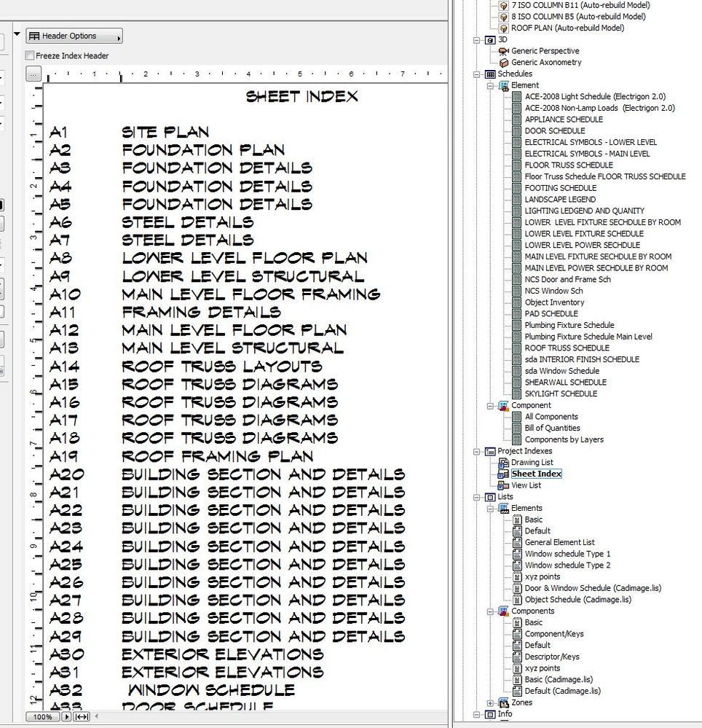Open the View List index icon
Screen dimensions: 702x728
pyautogui.click(x=503, y=485)
